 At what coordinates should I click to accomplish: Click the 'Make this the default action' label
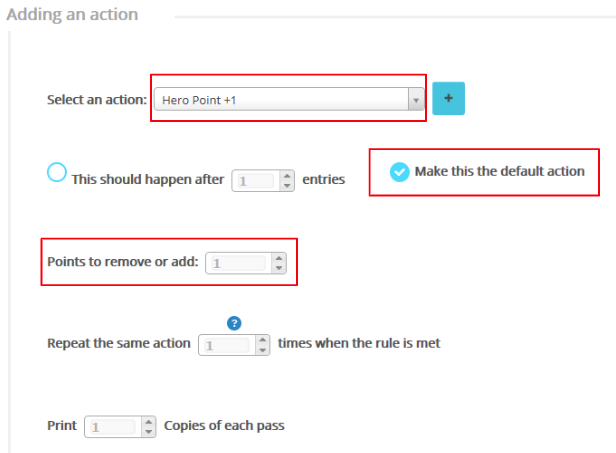click(x=500, y=171)
